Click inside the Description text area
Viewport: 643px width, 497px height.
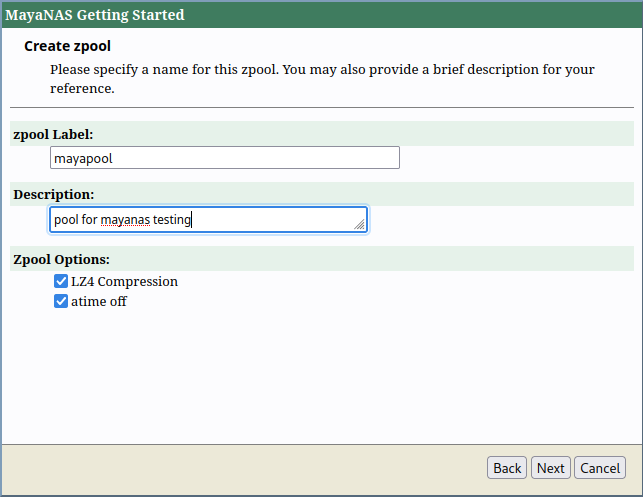click(280, 220)
